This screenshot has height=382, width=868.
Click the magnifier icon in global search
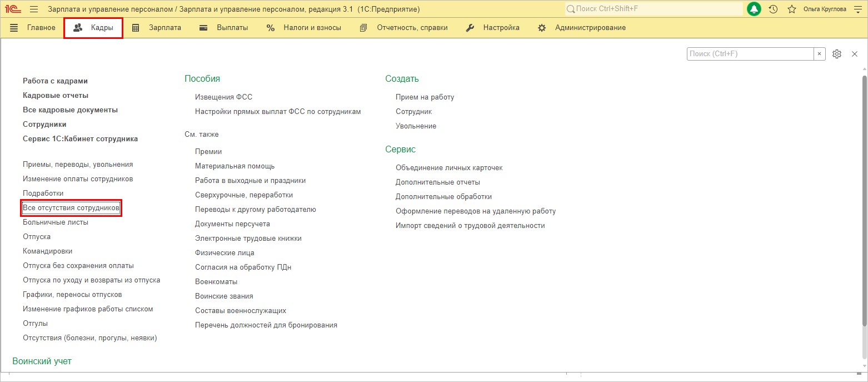tap(570, 9)
